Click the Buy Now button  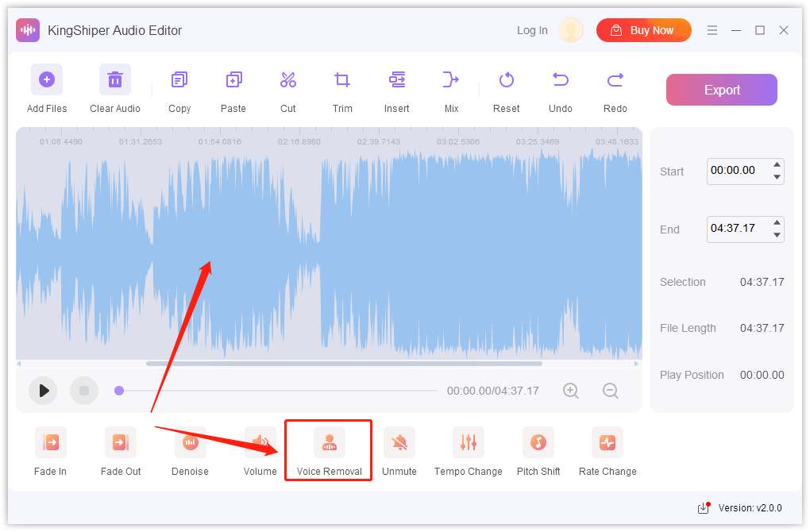(x=644, y=30)
